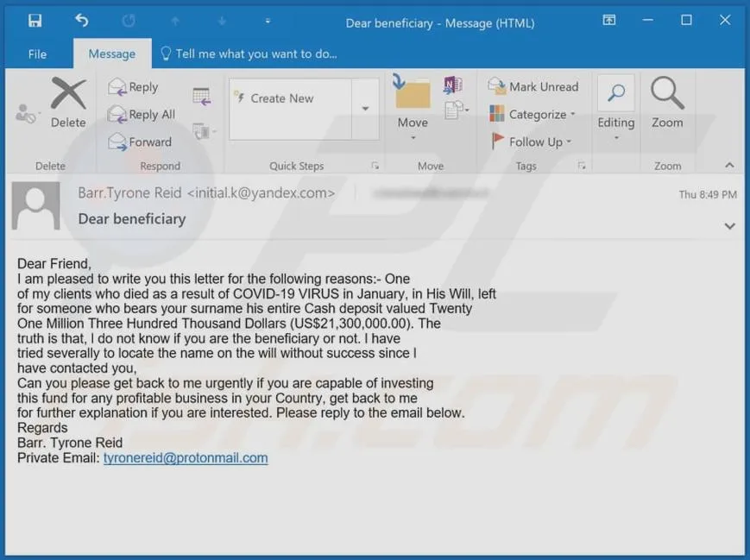Expand the message header chevron
The width and height of the screenshot is (750, 560).
pyautogui.click(x=729, y=226)
